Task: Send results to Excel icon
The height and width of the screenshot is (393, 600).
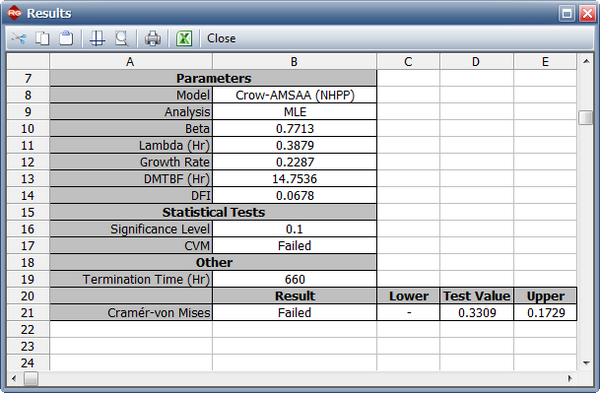Action: tap(184, 38)
